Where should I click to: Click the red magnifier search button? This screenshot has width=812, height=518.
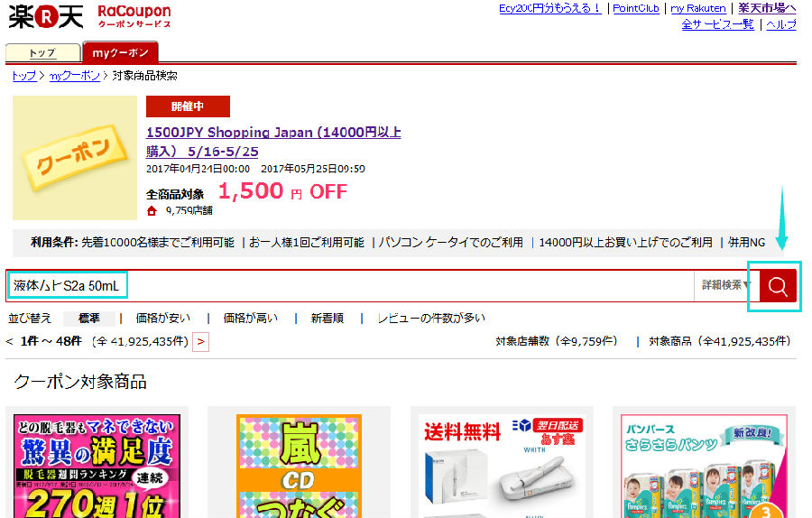(778, 285)
